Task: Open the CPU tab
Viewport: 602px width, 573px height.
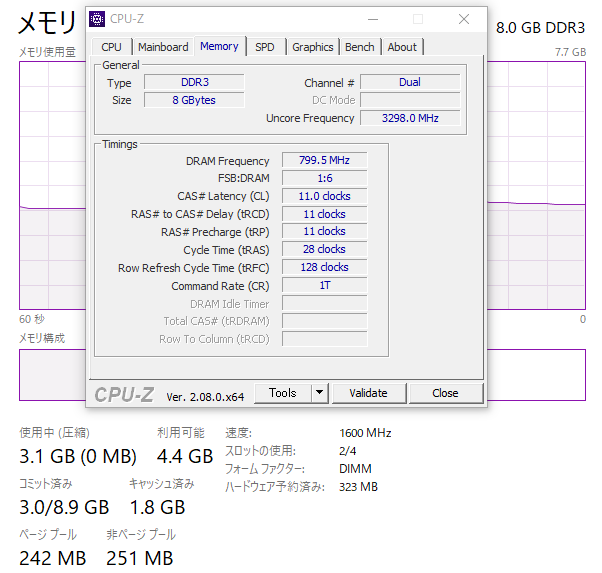Action: pyautogui.click(x=112, y=47)
